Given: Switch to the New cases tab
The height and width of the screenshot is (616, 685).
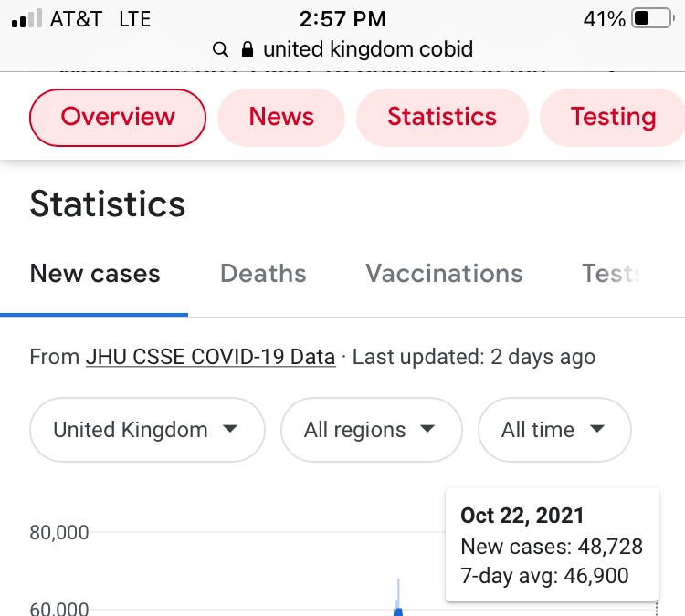Looking at the screenshot, I should (x=95, y=274).
